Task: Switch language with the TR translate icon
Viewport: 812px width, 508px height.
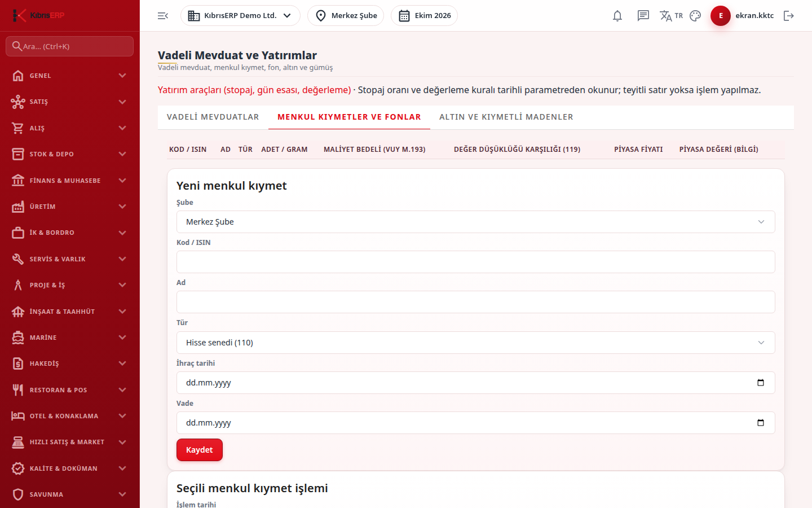Action: coord(671,16)
